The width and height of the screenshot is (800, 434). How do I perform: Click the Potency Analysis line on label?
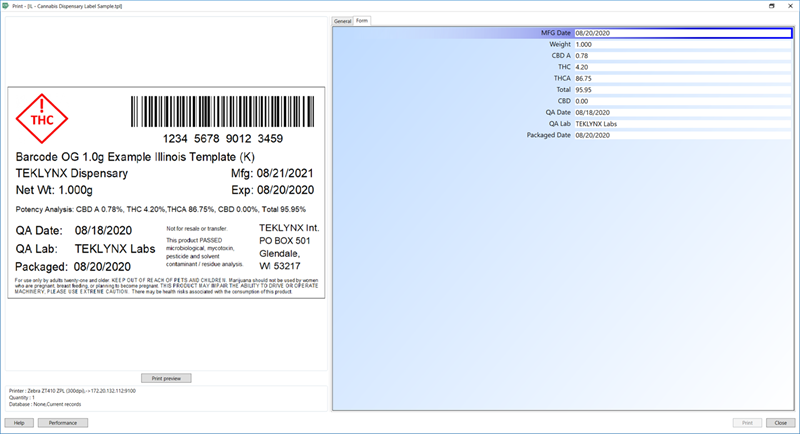[161, 210]
